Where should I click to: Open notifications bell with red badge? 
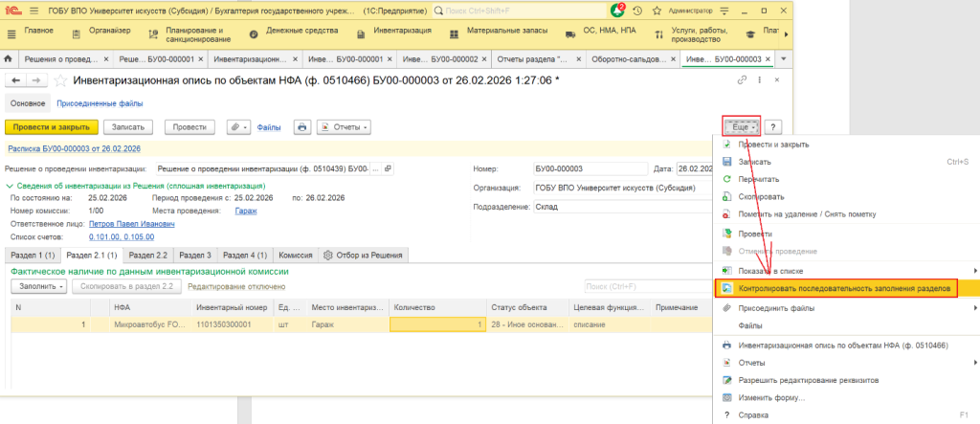(617, 9)
